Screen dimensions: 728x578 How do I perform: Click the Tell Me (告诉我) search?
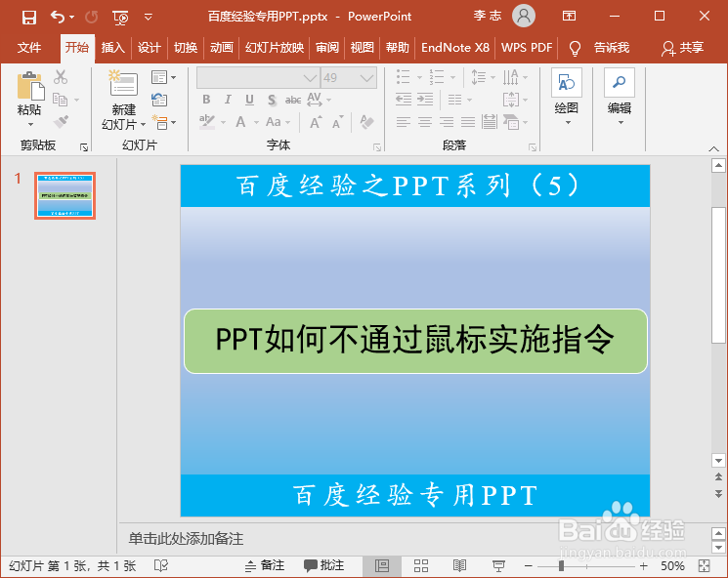[x=612, y=47]
